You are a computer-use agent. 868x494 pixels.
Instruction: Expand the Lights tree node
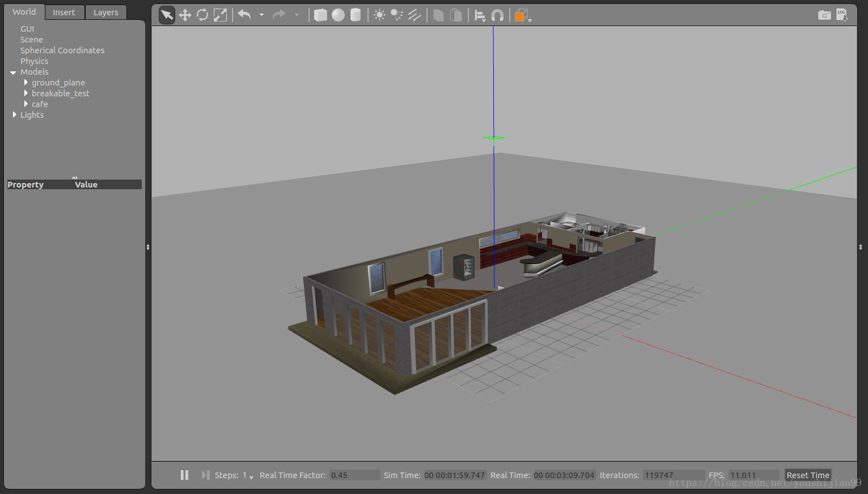[14, 115]
